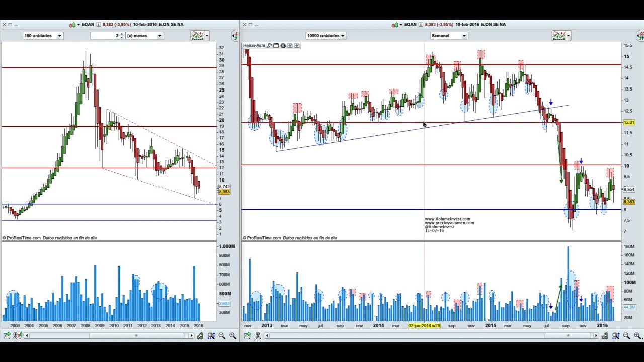The image size is (644, 362).
Task: Open the left chart '(x) meses' timeframe dropdown
Action: 144,36
